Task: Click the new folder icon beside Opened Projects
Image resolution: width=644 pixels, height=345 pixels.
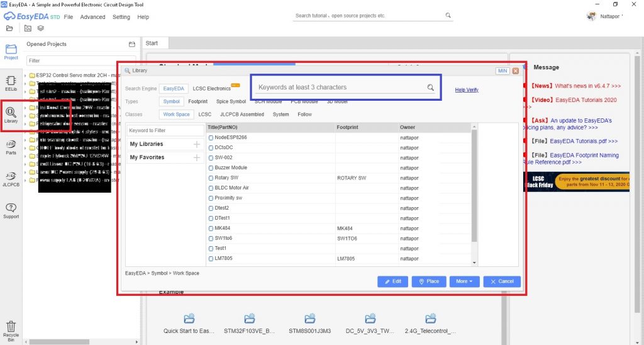Action: 132,45
